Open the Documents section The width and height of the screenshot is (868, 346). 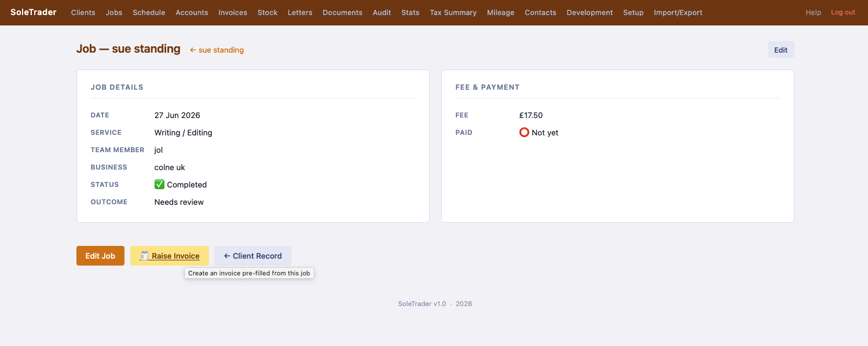point(342,13)
